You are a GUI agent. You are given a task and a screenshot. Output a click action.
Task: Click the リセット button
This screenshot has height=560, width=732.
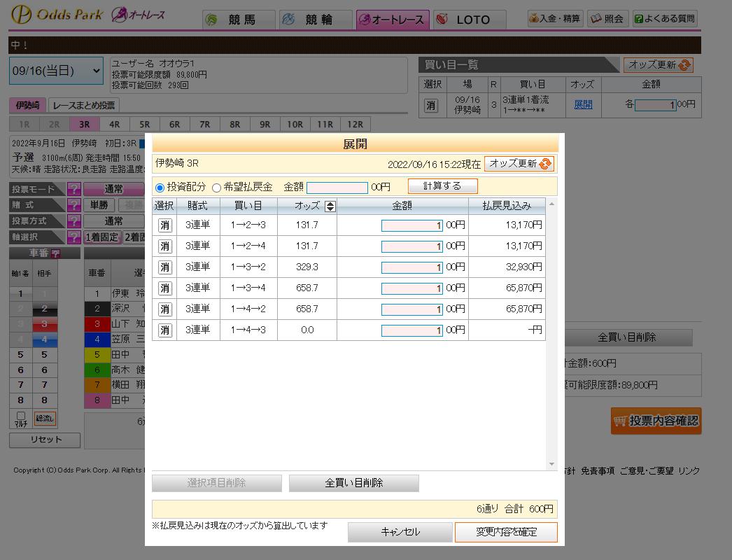pos(45,440)
